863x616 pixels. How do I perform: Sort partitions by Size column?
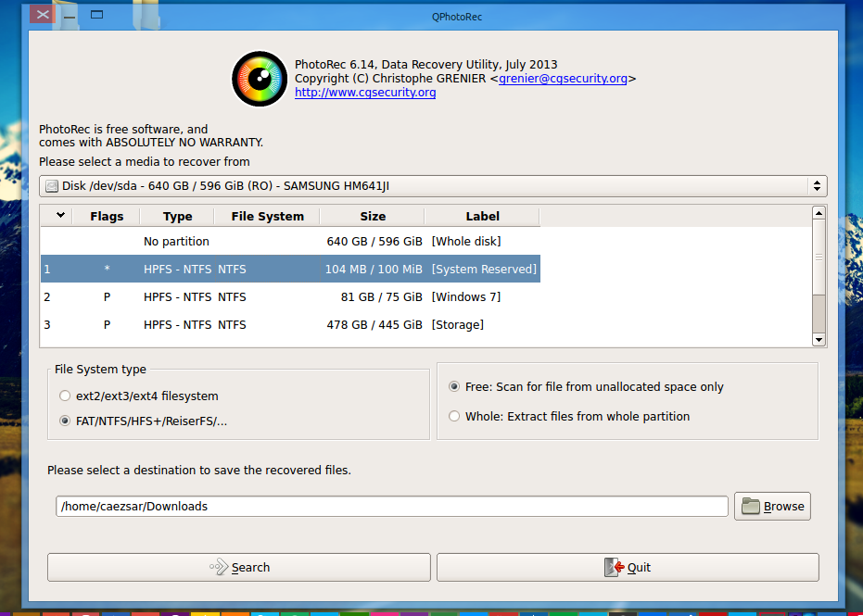[x=373, y=216]
